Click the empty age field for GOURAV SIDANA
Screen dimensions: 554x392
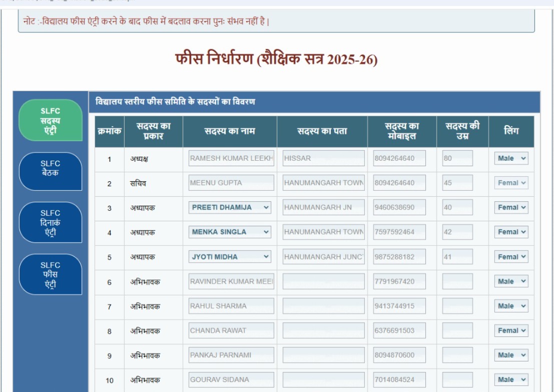pos(457,379)
